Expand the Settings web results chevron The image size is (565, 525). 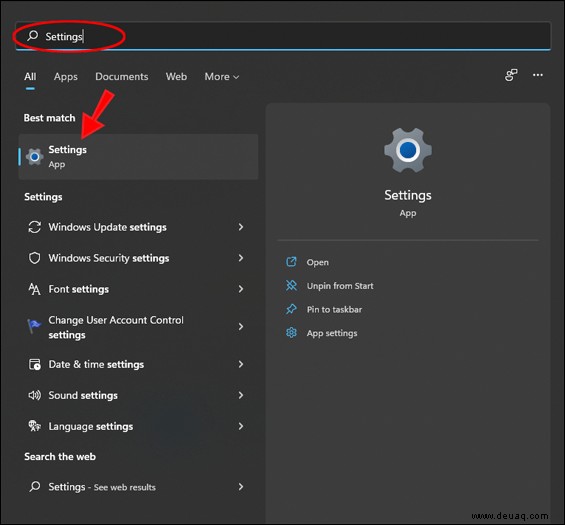click(241, 487)
